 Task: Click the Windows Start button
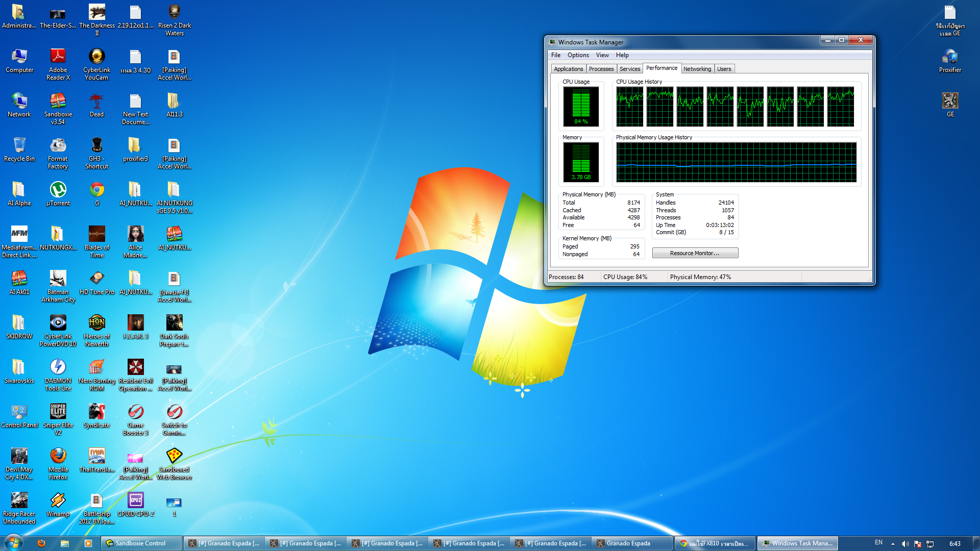(13, 543)
